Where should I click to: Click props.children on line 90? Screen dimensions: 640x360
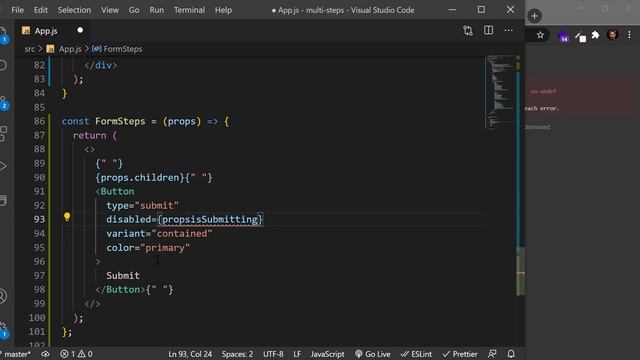[x=140, y=178]
